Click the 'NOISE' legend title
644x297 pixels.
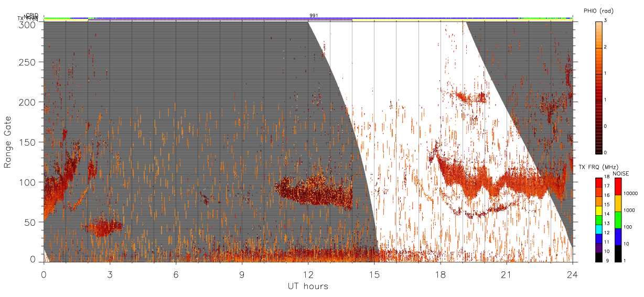click(622, 173)
